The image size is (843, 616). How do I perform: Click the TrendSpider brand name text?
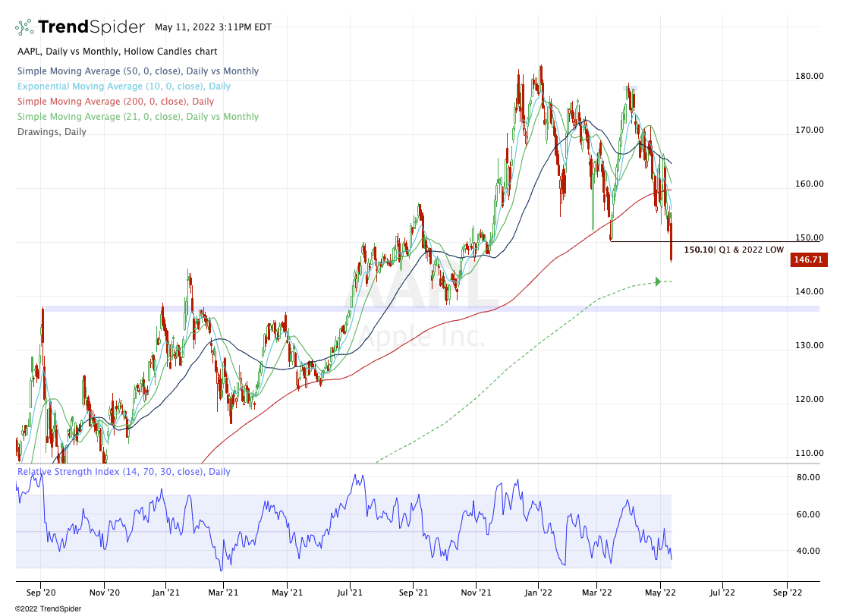(x=91, y=27)
